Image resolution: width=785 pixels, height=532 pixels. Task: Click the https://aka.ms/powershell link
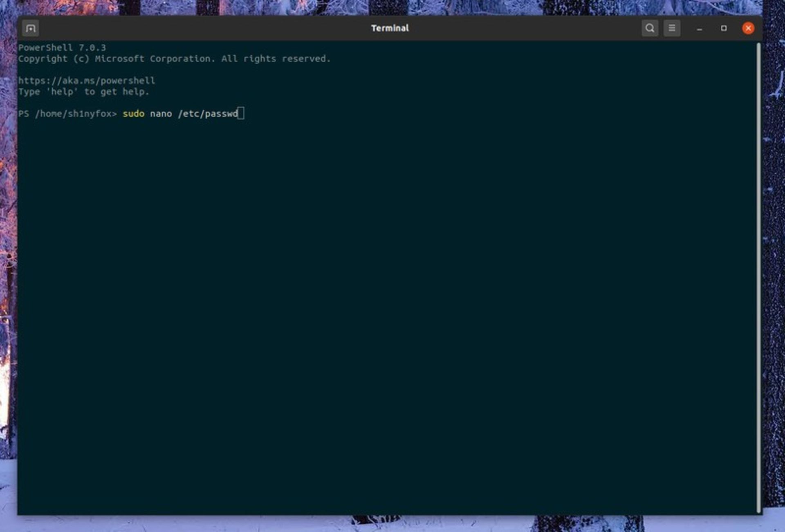(87, 81)
